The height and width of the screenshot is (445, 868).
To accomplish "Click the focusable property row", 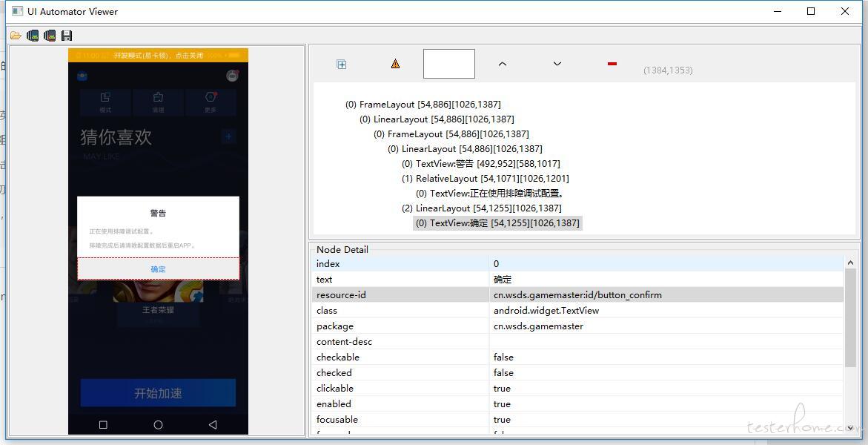I will tap(578, 419).
